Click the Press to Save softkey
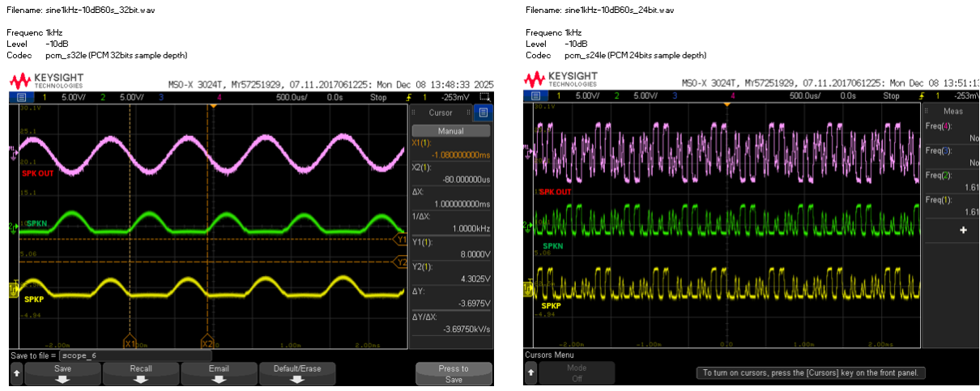The height and width of the screenshot is (391, 980). click(x=454, y=372)
